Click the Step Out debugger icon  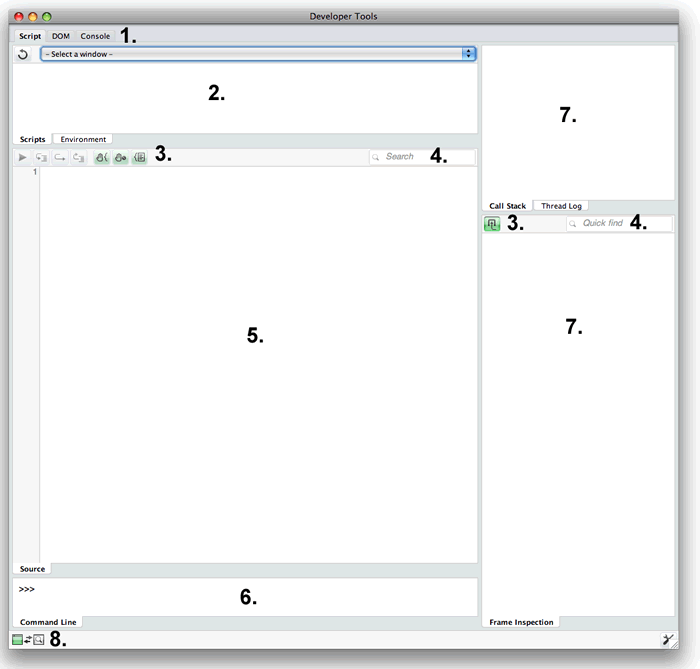pyautogui.click(x=79, y=157)
